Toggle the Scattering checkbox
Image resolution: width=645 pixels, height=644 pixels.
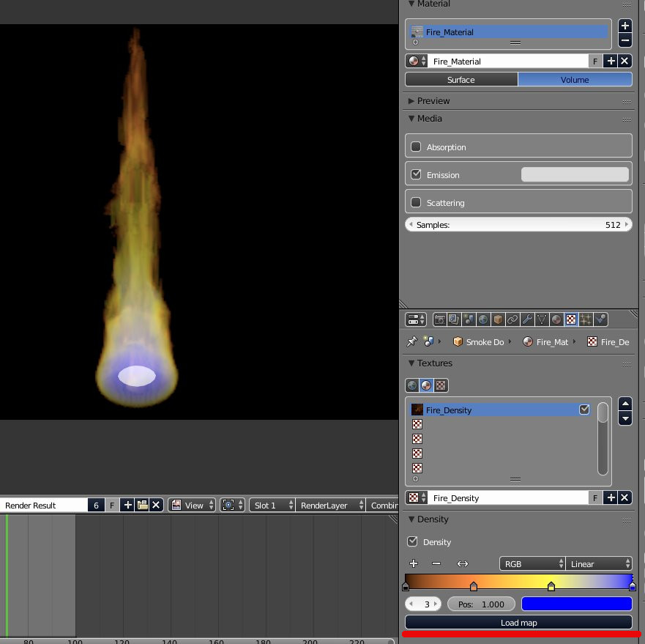click(x=416, y=202)
